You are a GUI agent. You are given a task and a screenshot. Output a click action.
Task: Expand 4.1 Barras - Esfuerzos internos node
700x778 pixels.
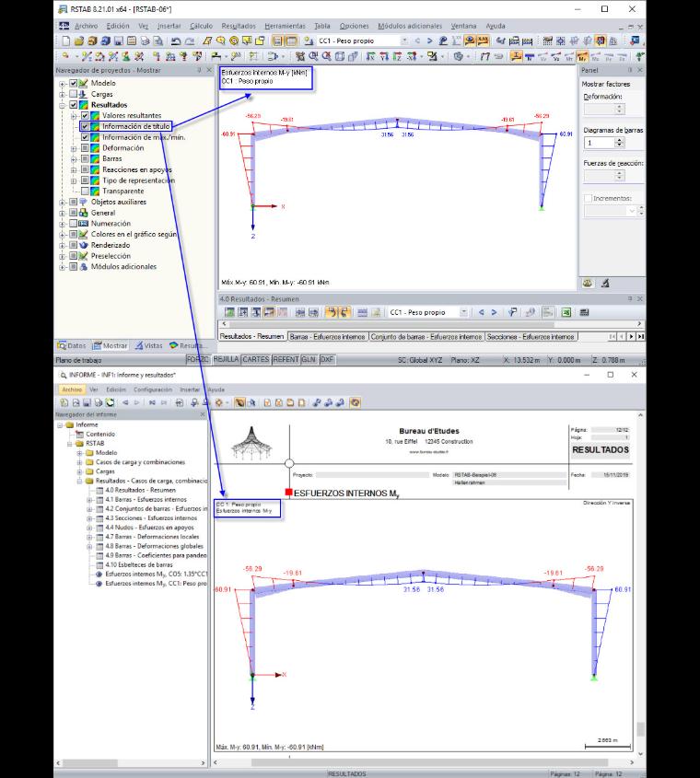pyautogui.click(x=89, y=500)
